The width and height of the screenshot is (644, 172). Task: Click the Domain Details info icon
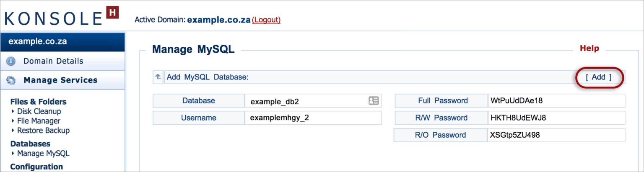(x=11, y=61)
